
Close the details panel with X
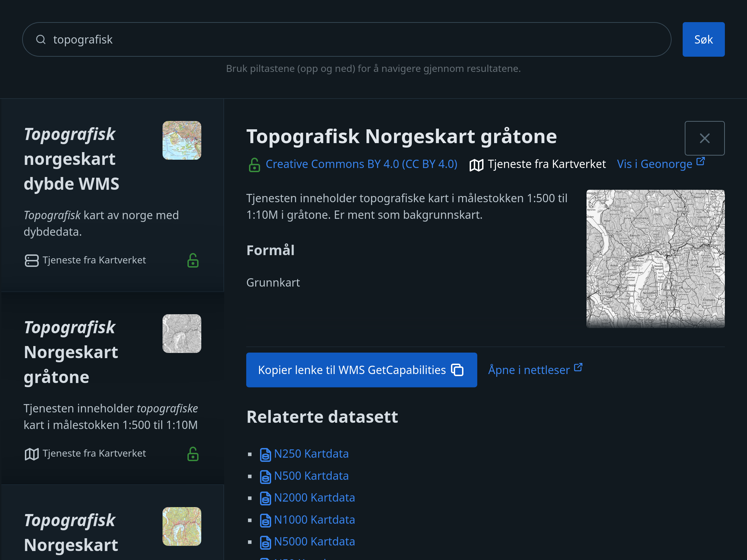tap(704, 138)
